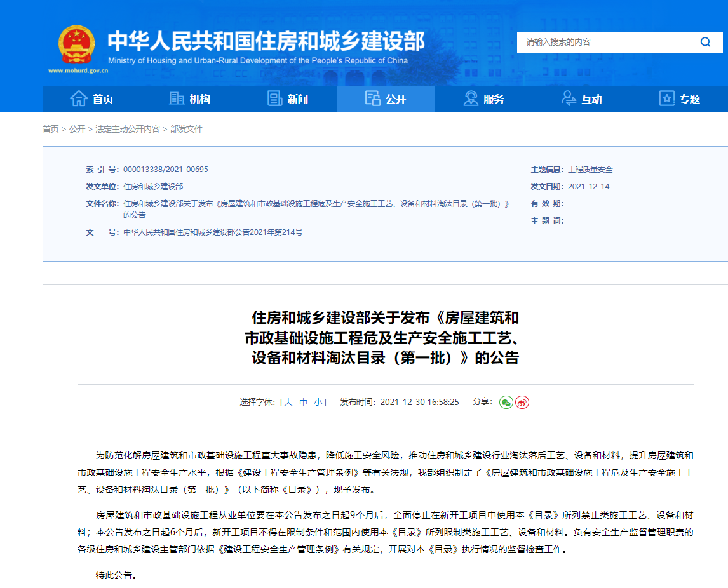Click the star icon beside 专题

(x=666, y=98)
